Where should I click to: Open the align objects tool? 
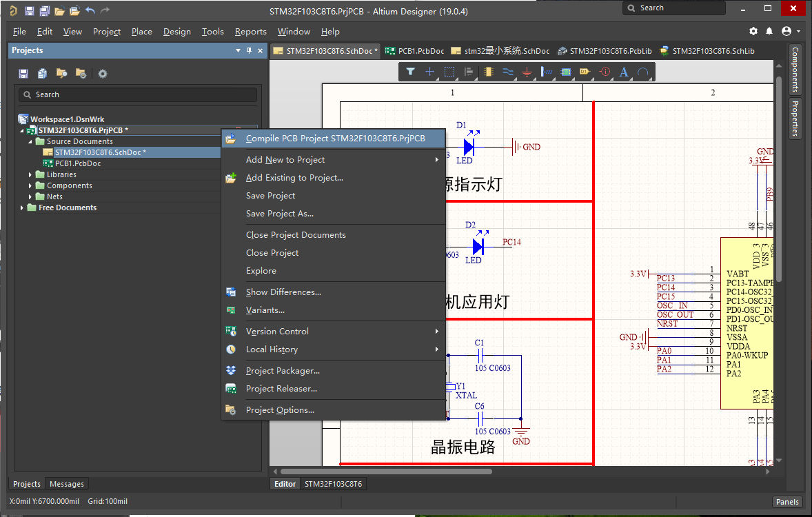469,72
